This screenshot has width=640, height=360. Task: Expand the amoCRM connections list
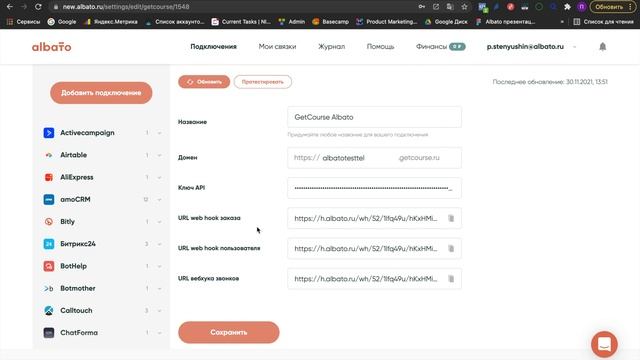(x=160, y=200)
